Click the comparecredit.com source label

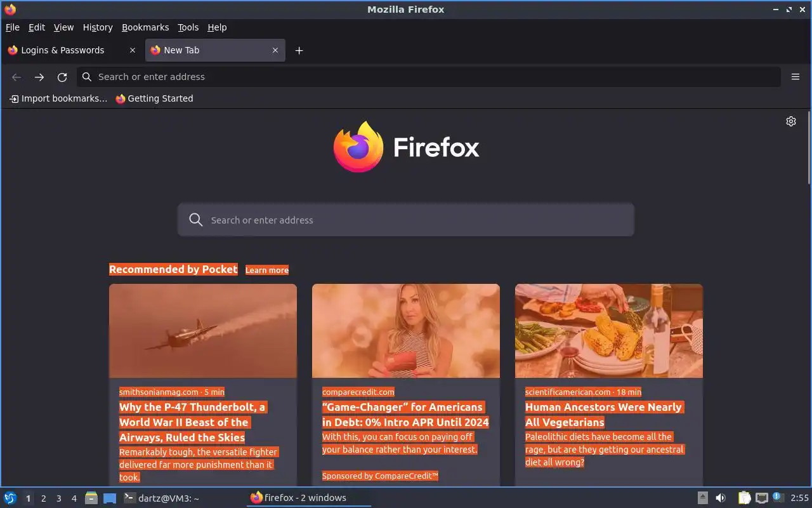click(358, 392)
